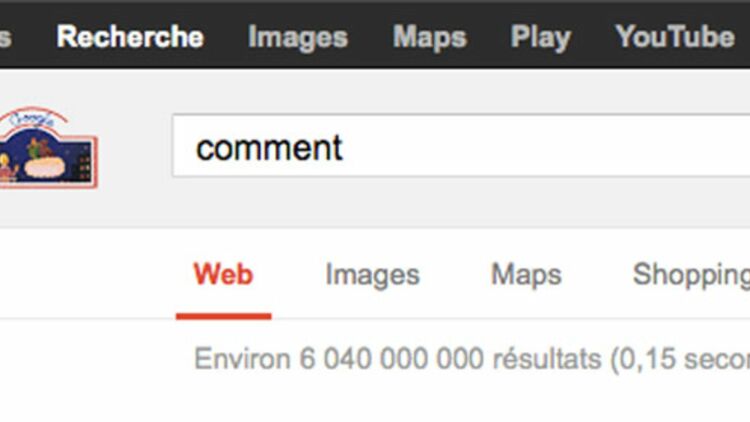
Task: Open Images in the black top bar
Action: (x=298, y=37)
